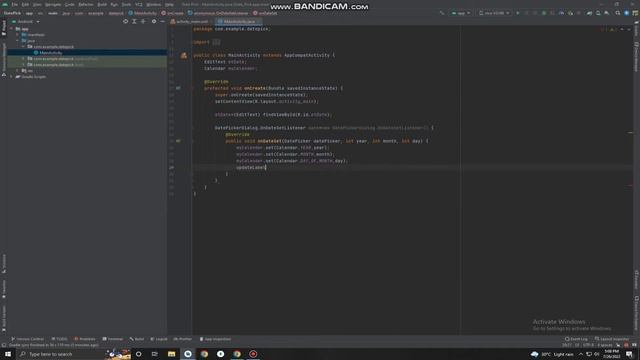Open File Explorer from the taskbar

click(171, 354)
